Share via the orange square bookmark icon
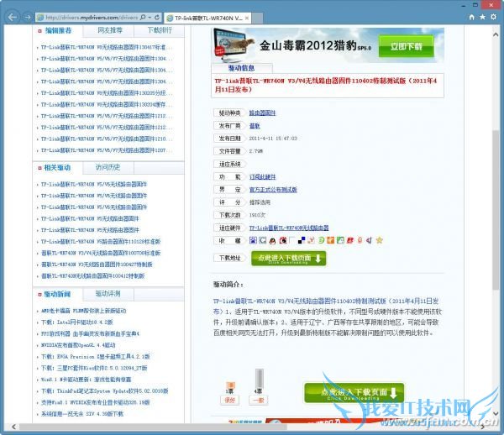 coord(330,240)
